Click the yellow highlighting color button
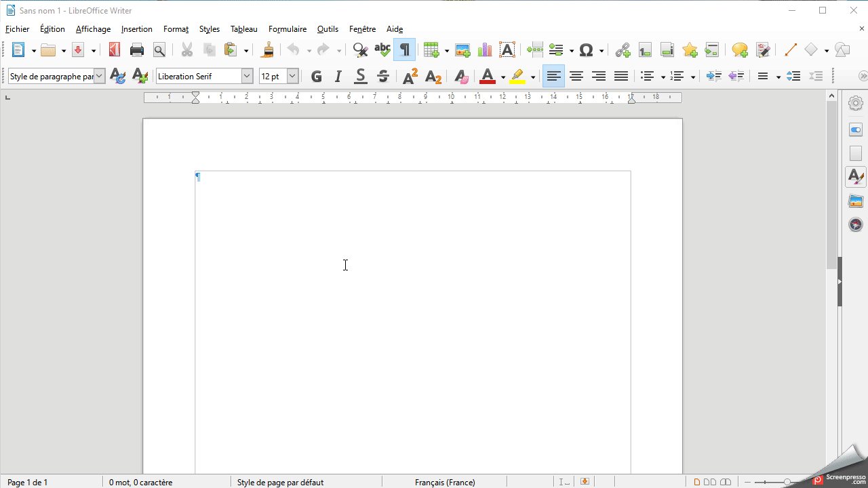Image resolution: width=868 pixels, height=488 pixels. pyautogui.click(x=518, y=77)
